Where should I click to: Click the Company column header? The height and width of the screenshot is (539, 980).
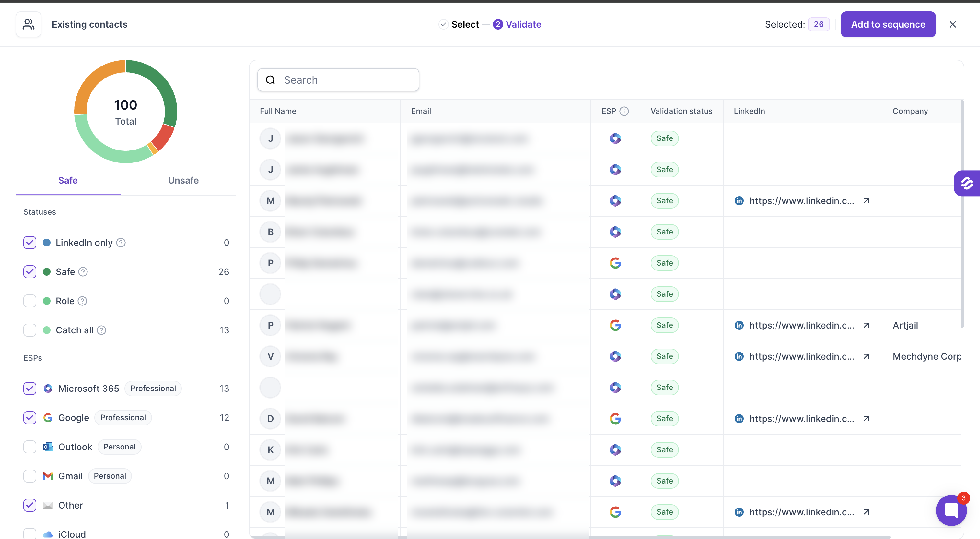click(x=910, y=111)
